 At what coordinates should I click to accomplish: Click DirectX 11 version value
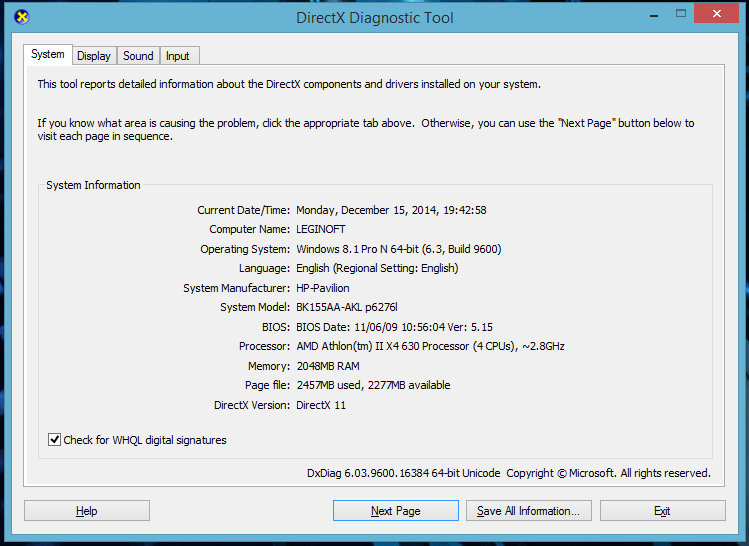pos(321,405)
